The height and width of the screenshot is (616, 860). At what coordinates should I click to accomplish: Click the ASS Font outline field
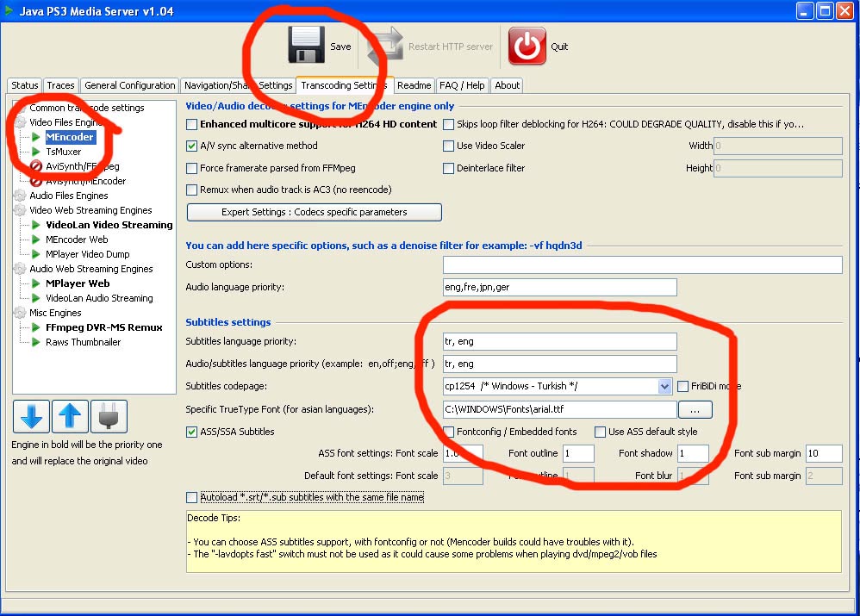578,454
